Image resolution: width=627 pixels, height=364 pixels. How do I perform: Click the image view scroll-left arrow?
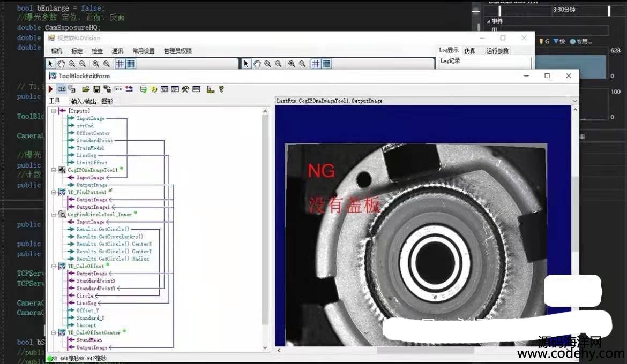point(279,350)
